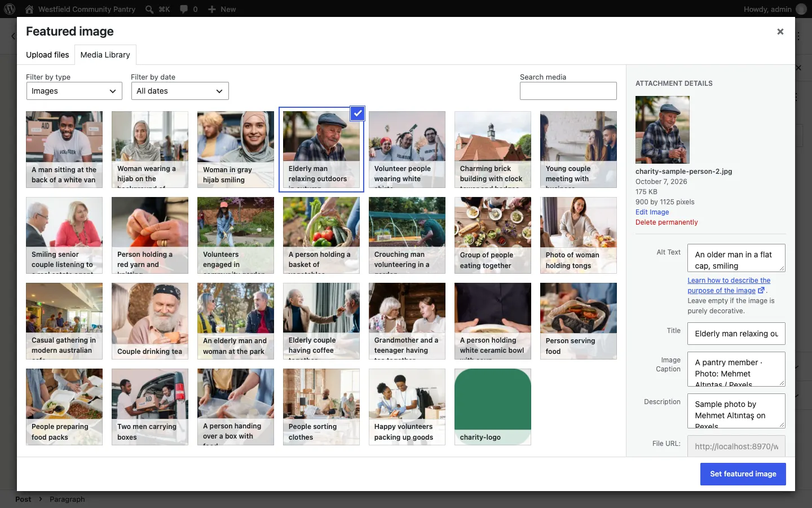The height and width of the screenshot is (508, 812).
Task: Click the attachment preview of charity-sample-person-2.jpg
Action: 663,130
